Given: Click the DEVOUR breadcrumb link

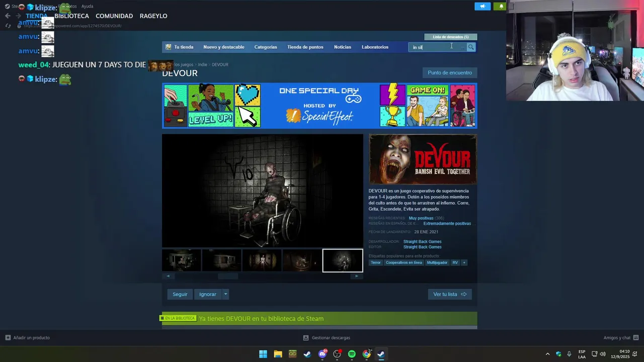Looking at the screenshot, I should 220,65.
